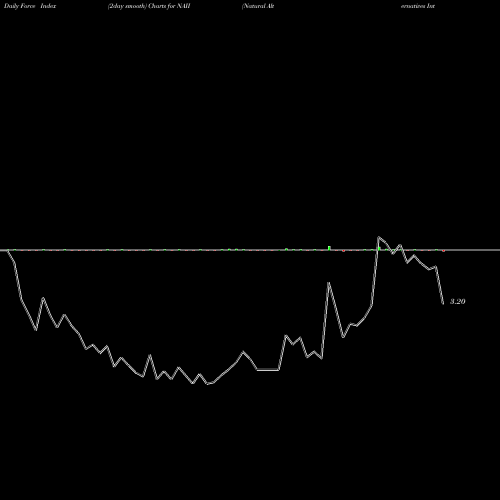
Task: Click the '(2day smooth) Charts for NAII' text
Action: (x=149, y=6)
